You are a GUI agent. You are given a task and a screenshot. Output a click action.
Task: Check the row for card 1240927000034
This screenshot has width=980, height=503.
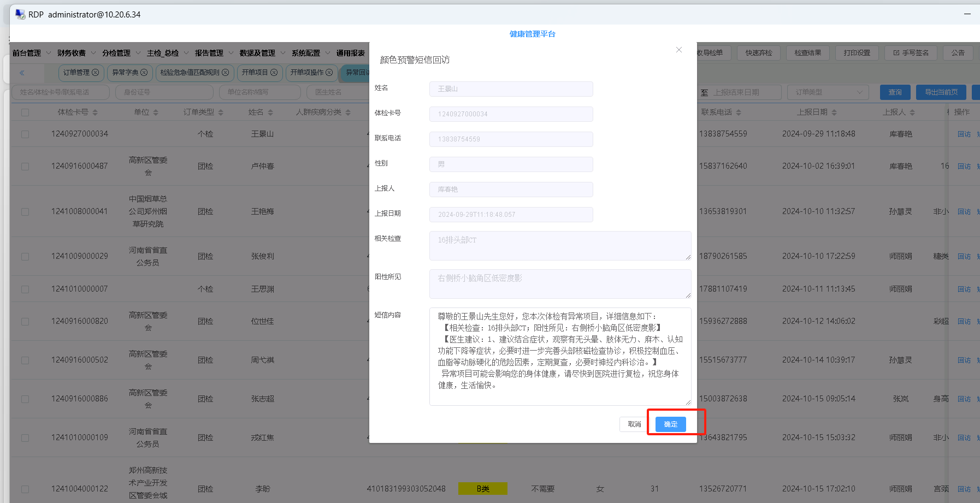point(25,134)
